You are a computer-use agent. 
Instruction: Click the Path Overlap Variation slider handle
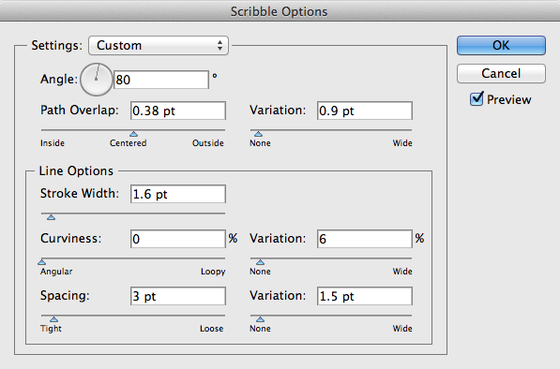258,134
